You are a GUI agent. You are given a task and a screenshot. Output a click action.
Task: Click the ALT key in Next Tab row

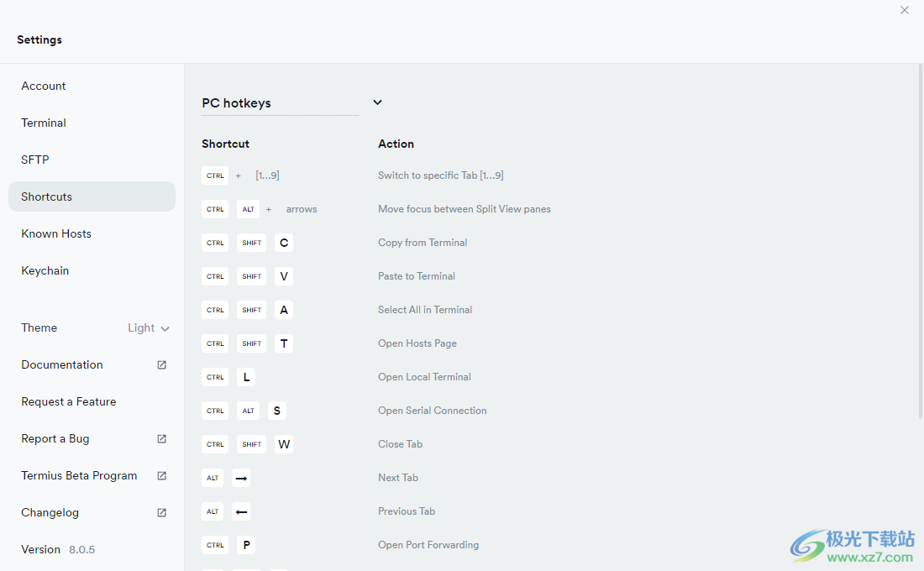click(213, 478)
